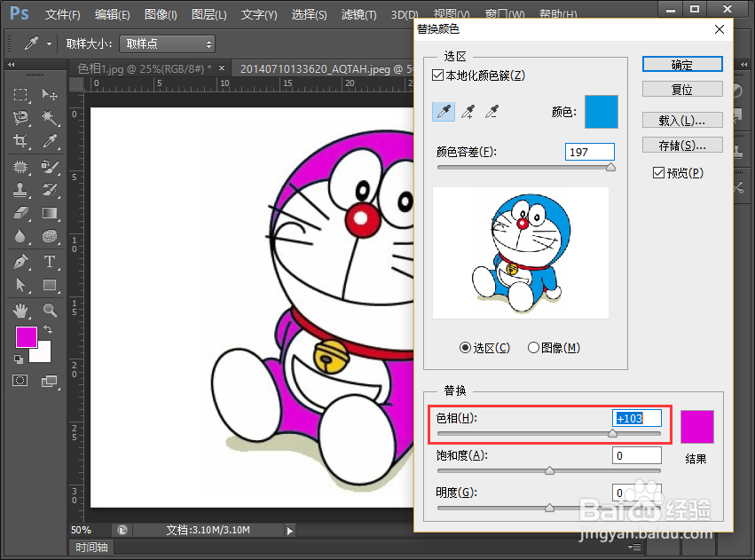Change the screen mode

pos(49,382)
